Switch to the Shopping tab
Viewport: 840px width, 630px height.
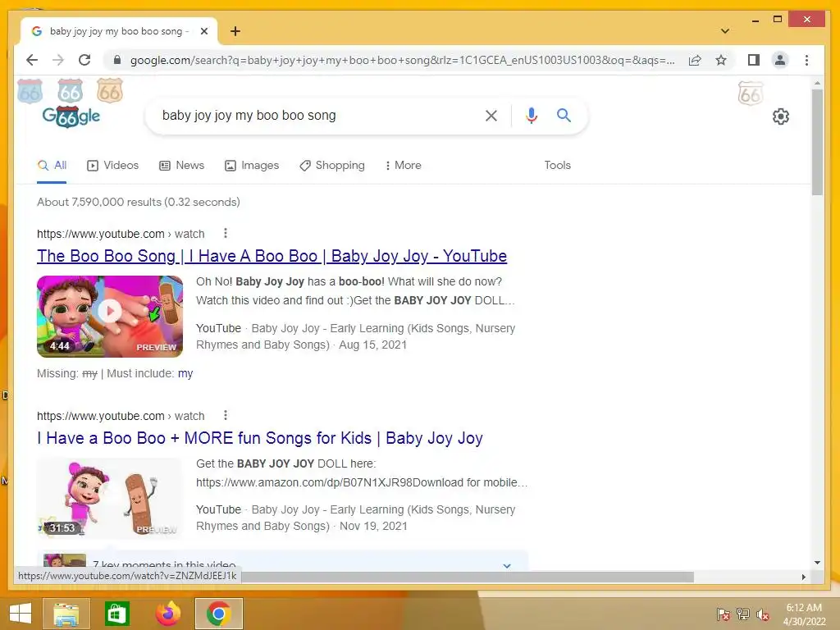click(x=332, y=166)
